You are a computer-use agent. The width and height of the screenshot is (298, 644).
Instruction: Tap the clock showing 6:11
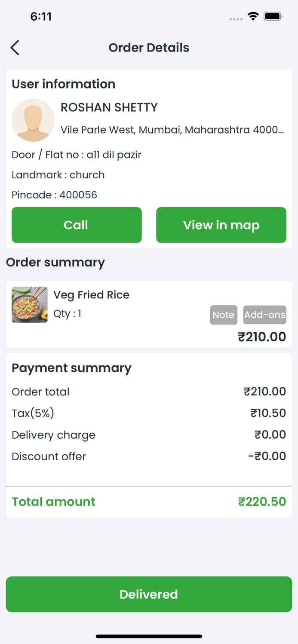coord(42,16)
